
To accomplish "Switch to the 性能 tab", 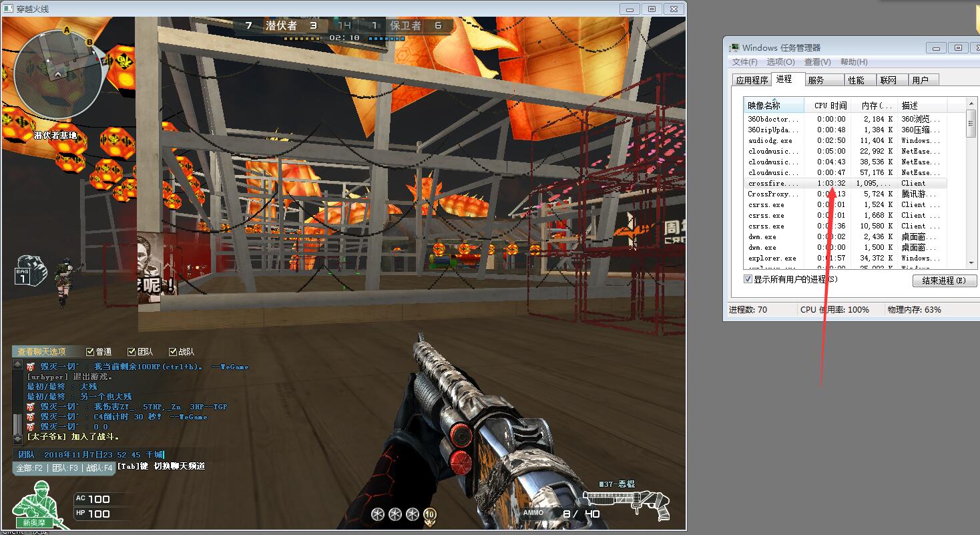I will point(856,80).
